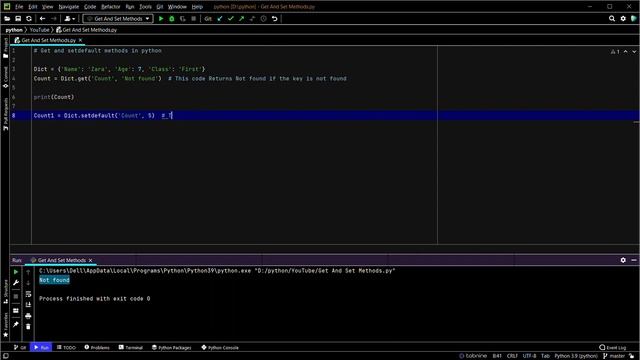Click the Git Show History clock icon
The height and width of the screenshot is (360, 640).
[x=264, y=19]
